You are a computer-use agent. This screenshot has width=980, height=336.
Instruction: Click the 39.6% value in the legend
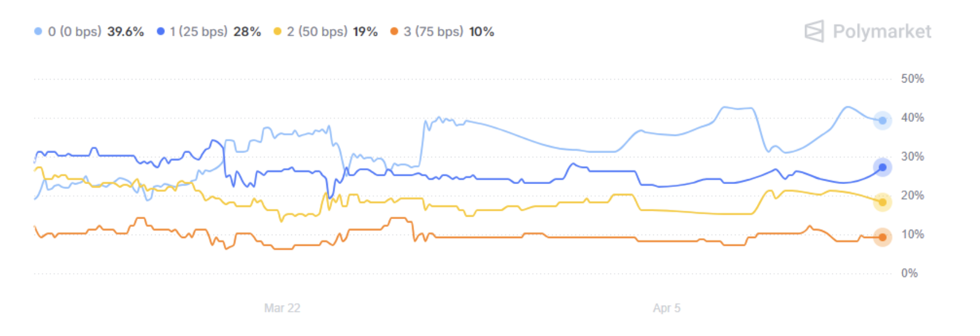point(126,31)
